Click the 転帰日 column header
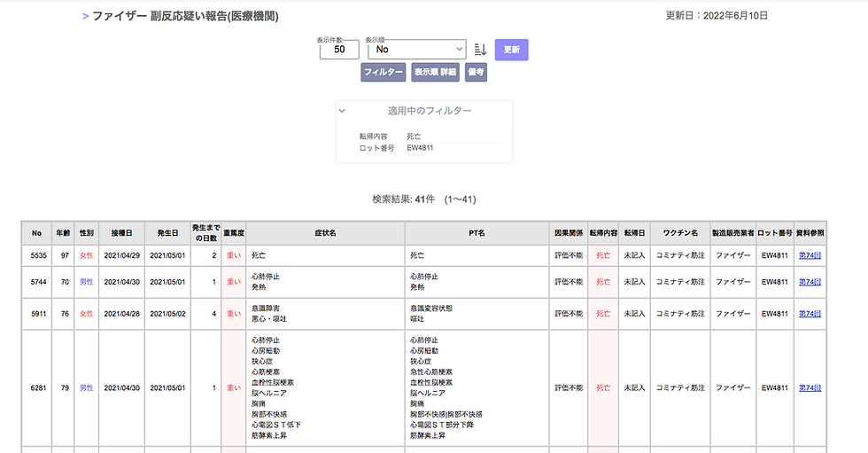This screenshot has height=453, width=868. (634, 233)
